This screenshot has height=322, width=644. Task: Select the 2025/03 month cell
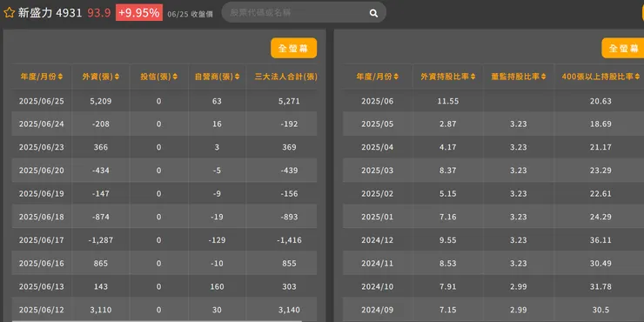tap(377, 170)
